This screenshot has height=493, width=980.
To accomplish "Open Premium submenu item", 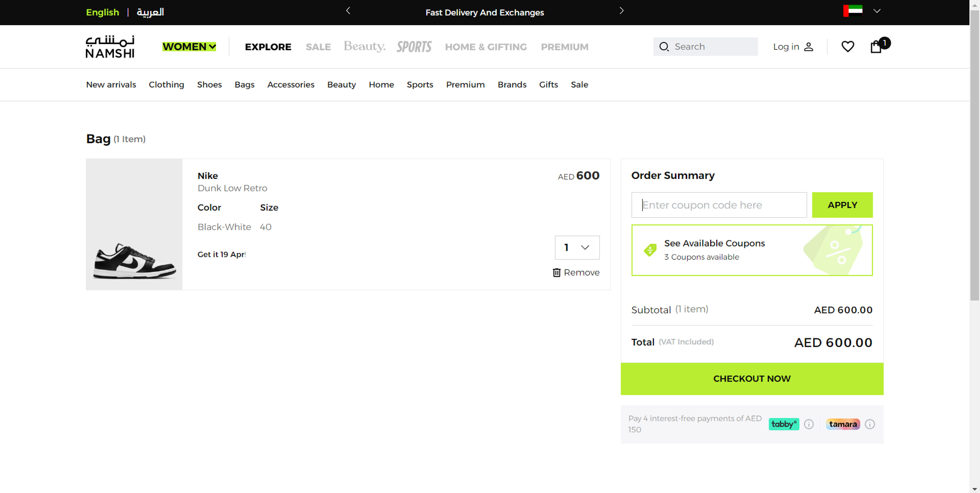I will click(x=465, y=85).
